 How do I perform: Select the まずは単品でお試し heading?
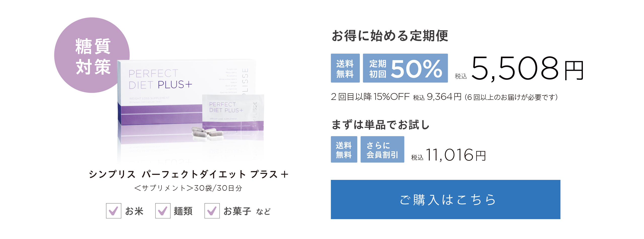380,125
